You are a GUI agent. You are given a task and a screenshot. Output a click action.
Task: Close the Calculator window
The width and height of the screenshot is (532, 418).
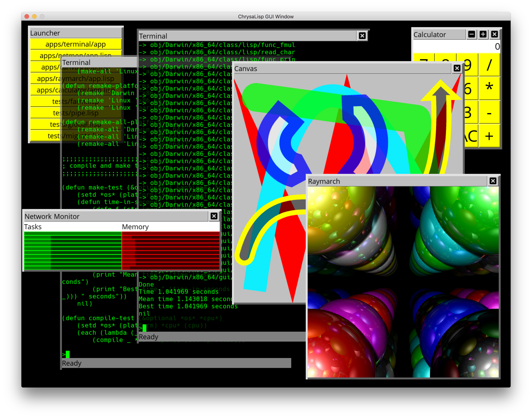(494, 34)
